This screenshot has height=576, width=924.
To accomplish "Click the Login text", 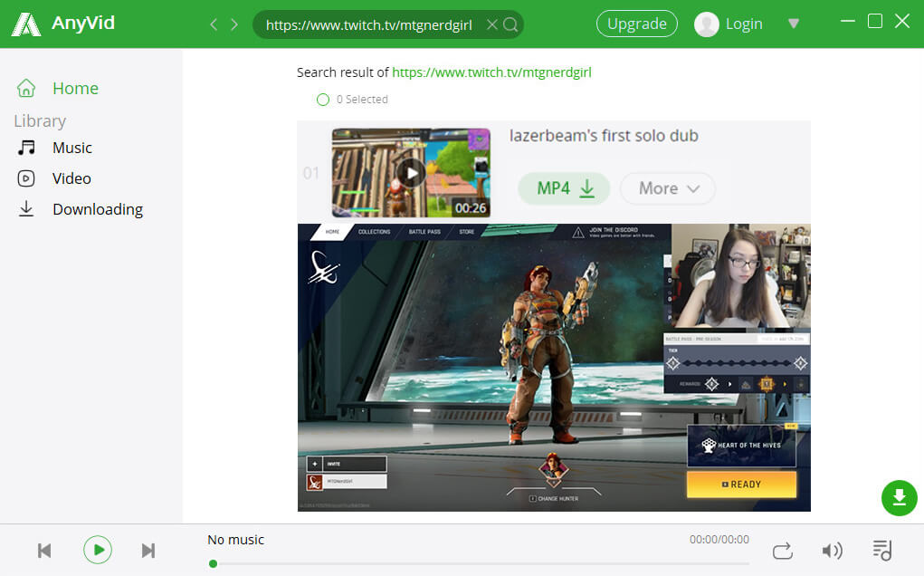I will pyautogui.click(x=744, y=24).
